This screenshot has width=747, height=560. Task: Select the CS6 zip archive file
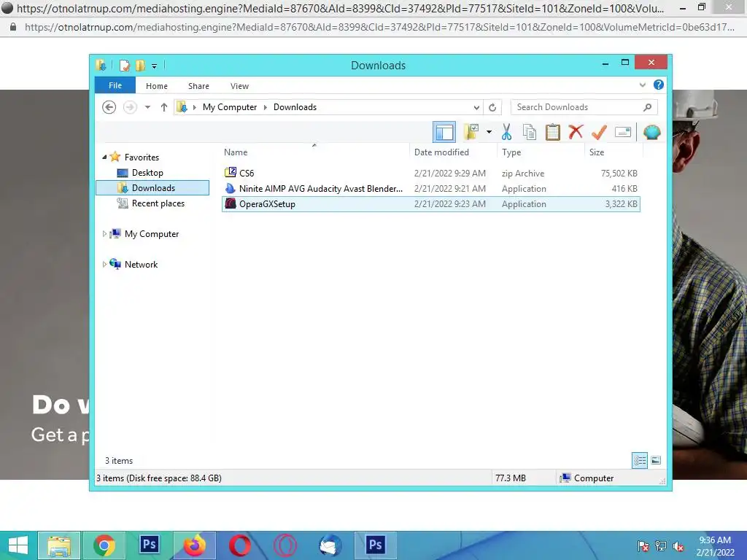(430, 173)
